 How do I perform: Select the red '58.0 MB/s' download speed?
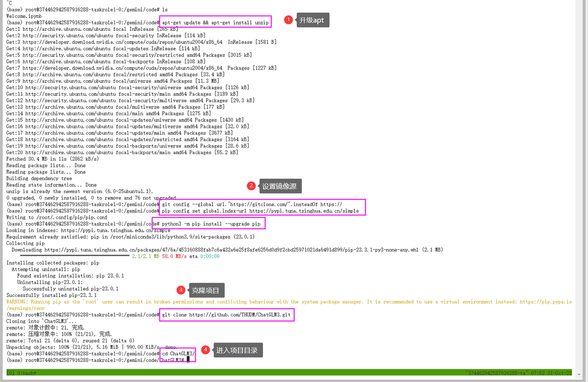pos(174,256)
